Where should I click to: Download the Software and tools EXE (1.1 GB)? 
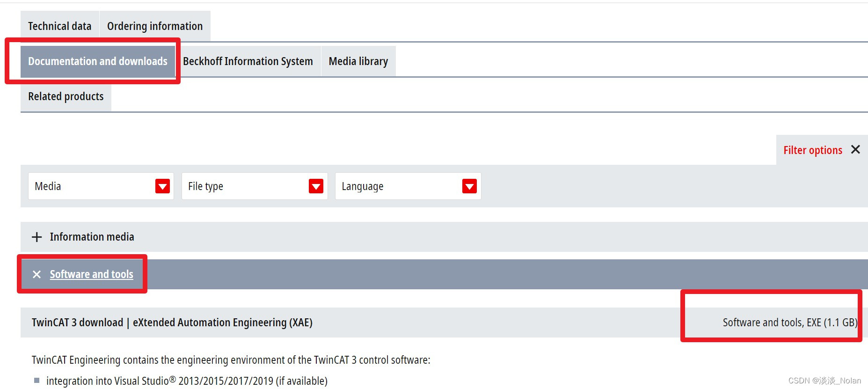[790, 323]
